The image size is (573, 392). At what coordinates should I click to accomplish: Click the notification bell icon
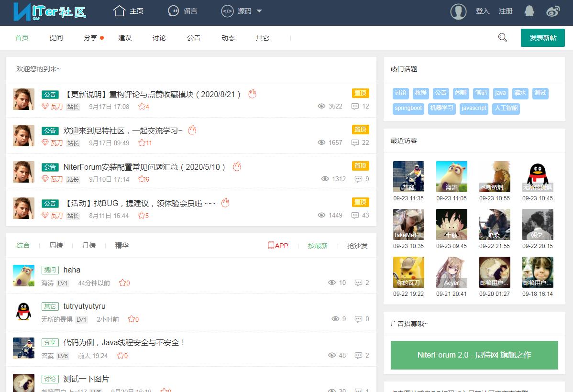pyautogui.click(x=529, y=11)
